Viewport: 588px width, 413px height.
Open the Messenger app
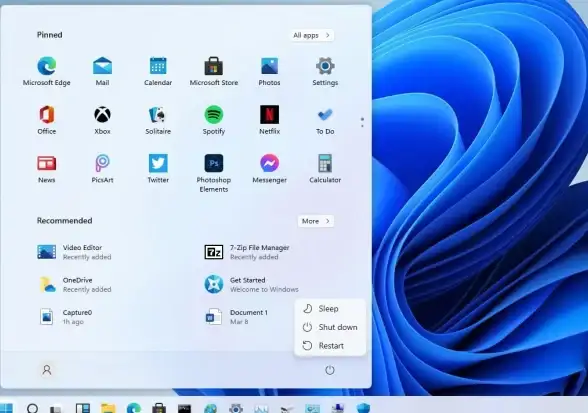pos(269,169)
